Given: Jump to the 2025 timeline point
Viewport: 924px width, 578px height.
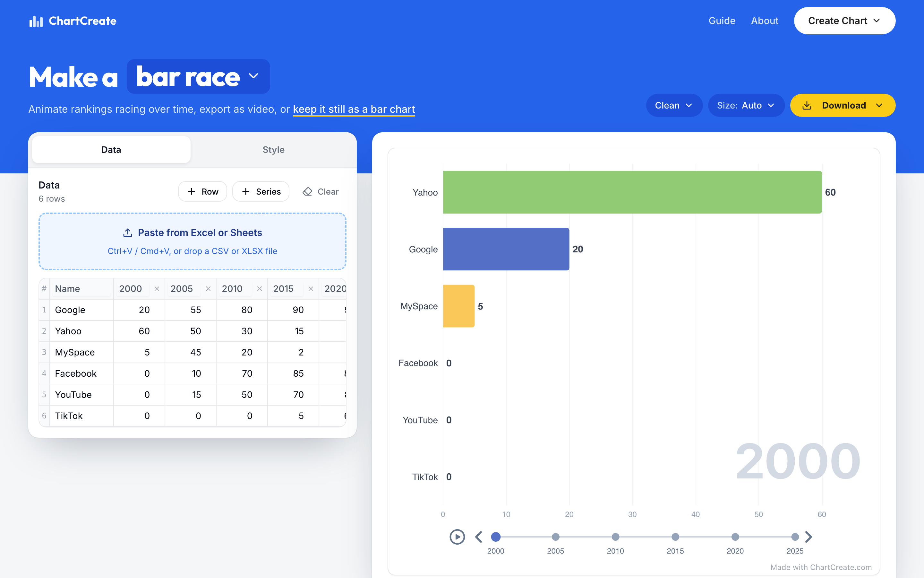Looking at the screenshot, I should [x=795, y=537].
